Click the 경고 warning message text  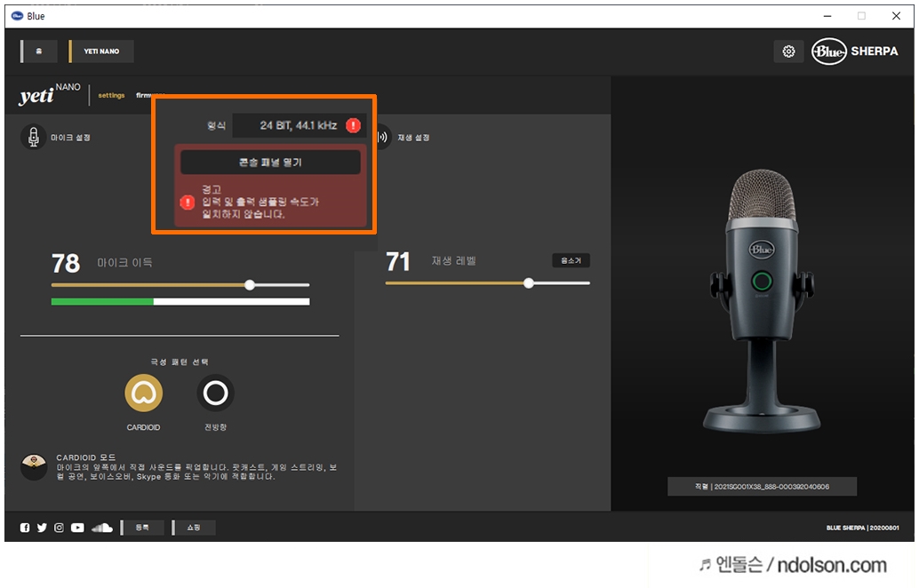click(260, 202)
